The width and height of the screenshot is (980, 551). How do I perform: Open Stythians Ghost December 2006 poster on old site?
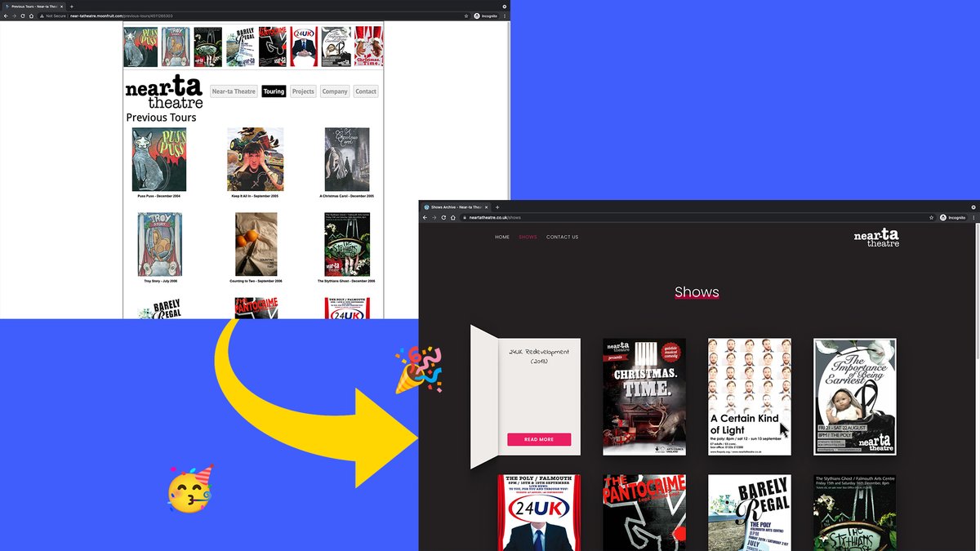(347, 245)
